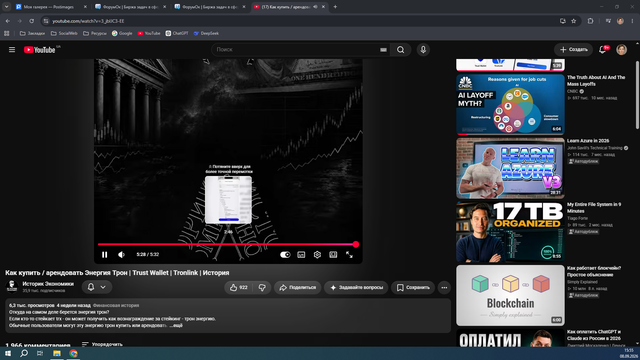The width and height of the screenshot is (640, 360).
Task: Reload the page
Action: tap(31, 21)
